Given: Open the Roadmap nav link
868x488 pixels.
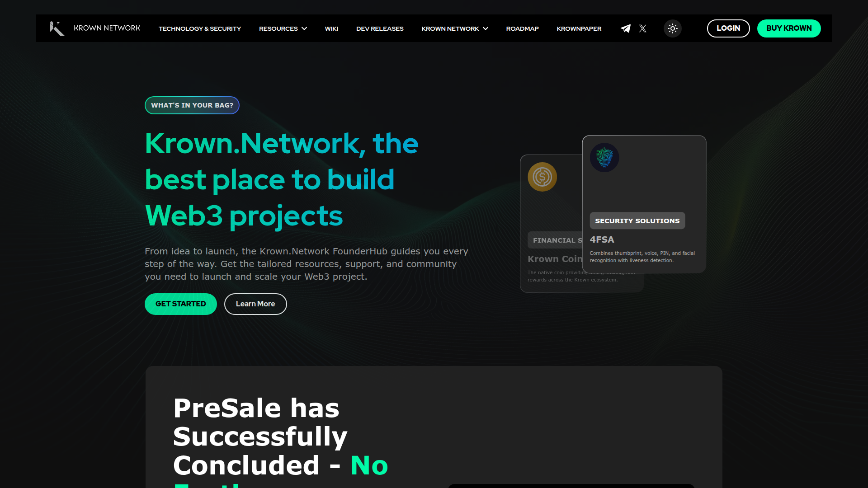Looking at the screenshot, I should coord(522,28).
